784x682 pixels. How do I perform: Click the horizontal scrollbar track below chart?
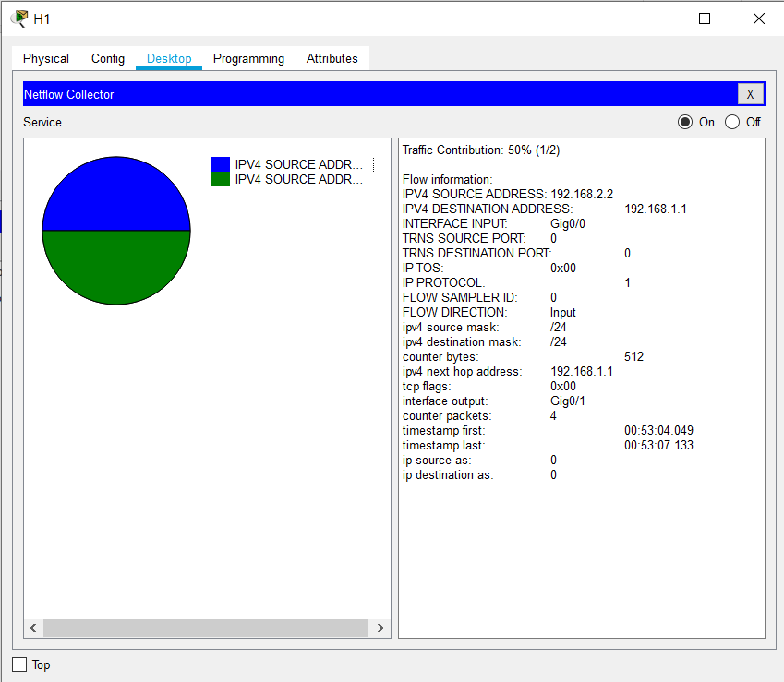(206, 628)
